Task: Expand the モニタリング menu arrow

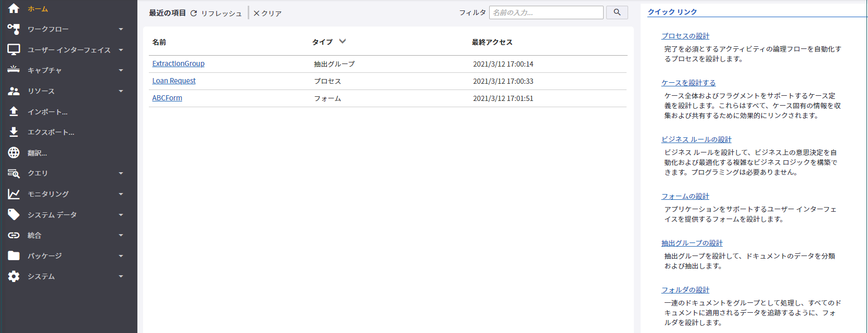Action: [x=121, y=194]
